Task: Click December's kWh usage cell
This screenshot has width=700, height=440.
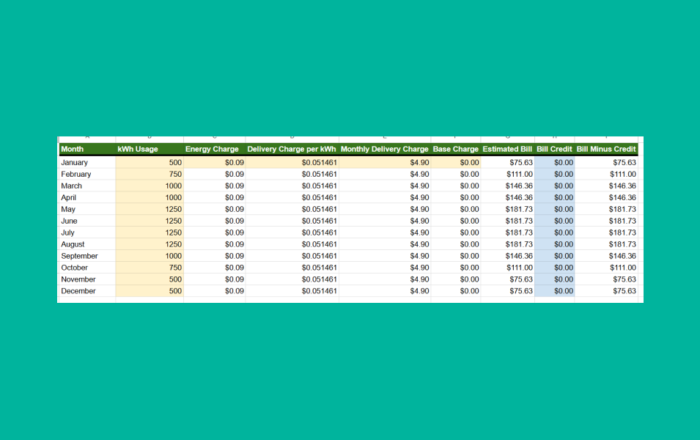Action: coord(150,291)
